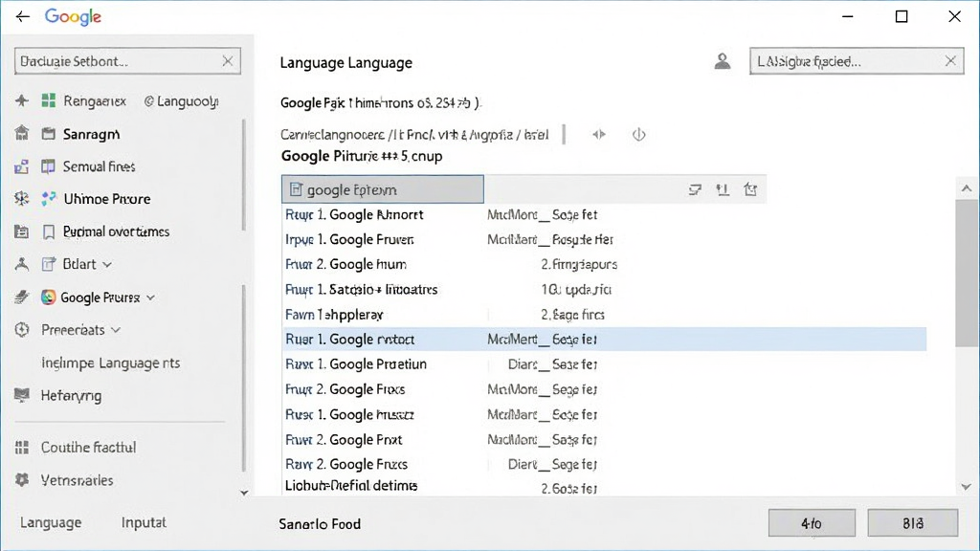Select the Google hium row
This screenshot has width=980, height=551.
tap(605, 265)
